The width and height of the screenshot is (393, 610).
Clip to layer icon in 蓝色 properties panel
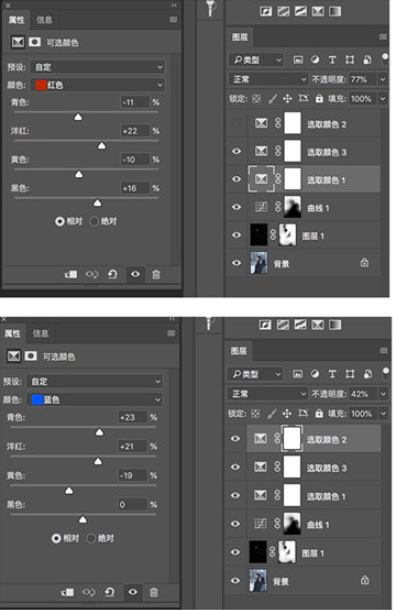click(67, 592)
